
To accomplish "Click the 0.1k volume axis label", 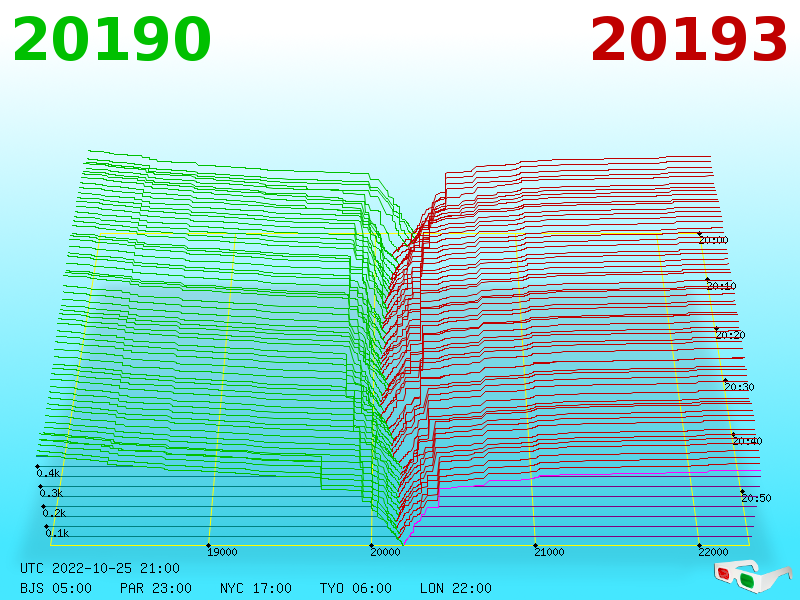I will pyautogui.click(x=57, y=533).
